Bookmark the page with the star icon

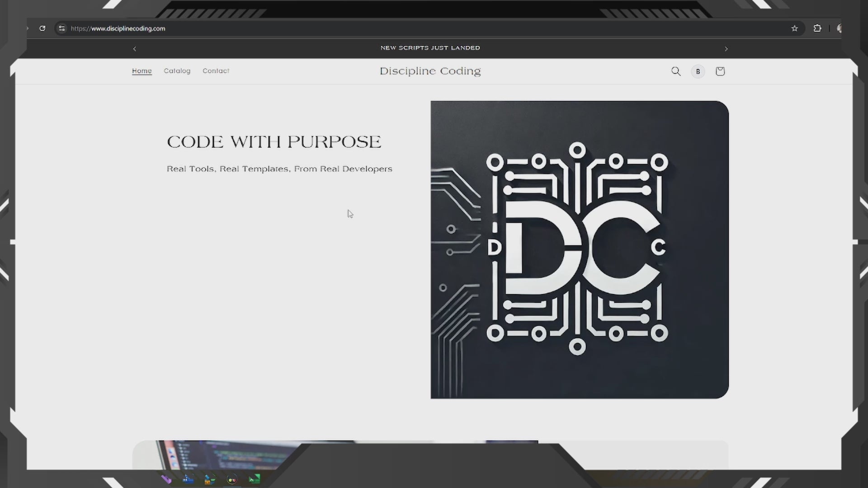pos(794,28)
